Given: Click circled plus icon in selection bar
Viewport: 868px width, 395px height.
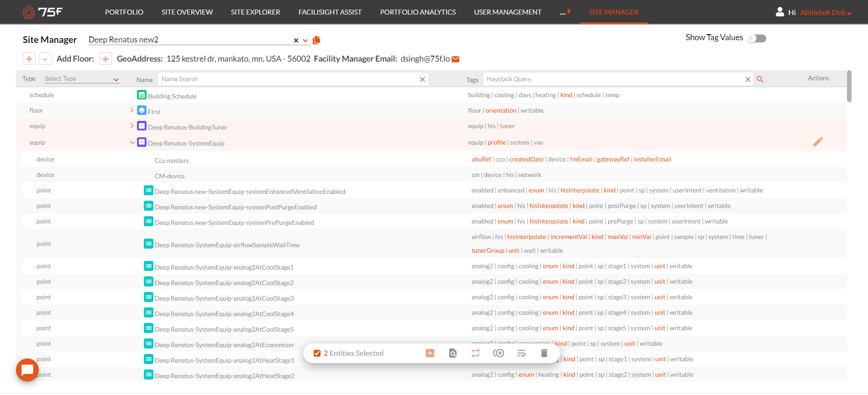Looking at the screenshot, I should (499, 353).
